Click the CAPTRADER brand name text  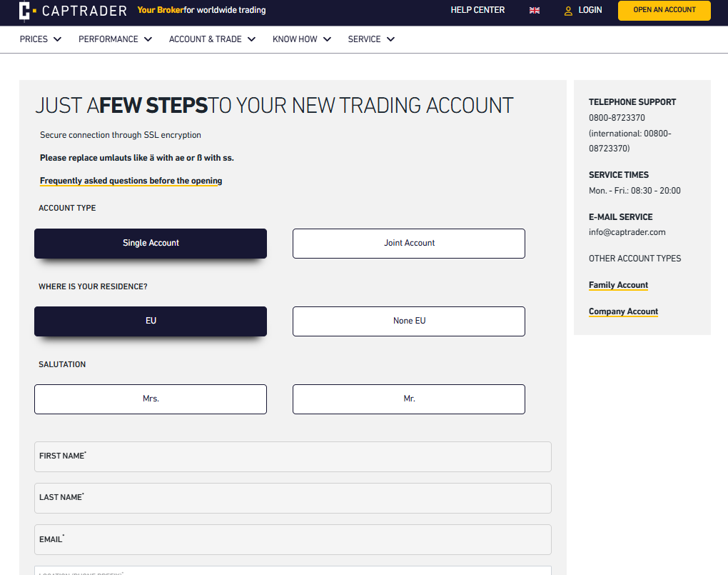click(x=84, y=11)
